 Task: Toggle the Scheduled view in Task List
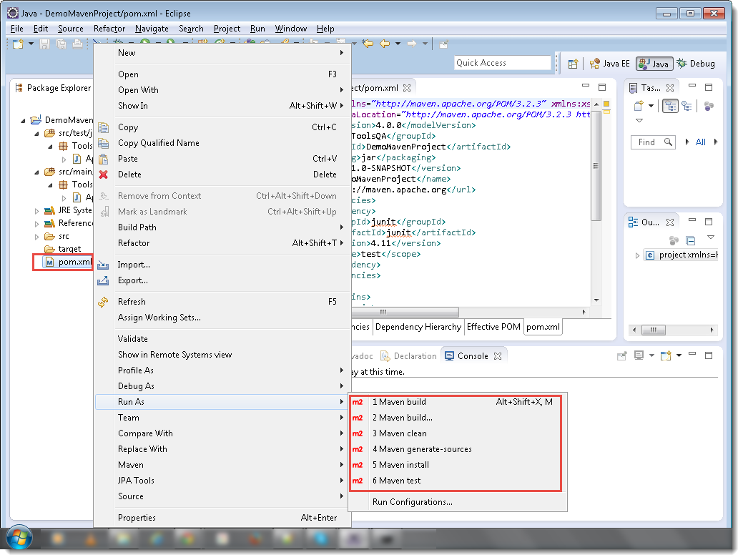pos(687,106)
